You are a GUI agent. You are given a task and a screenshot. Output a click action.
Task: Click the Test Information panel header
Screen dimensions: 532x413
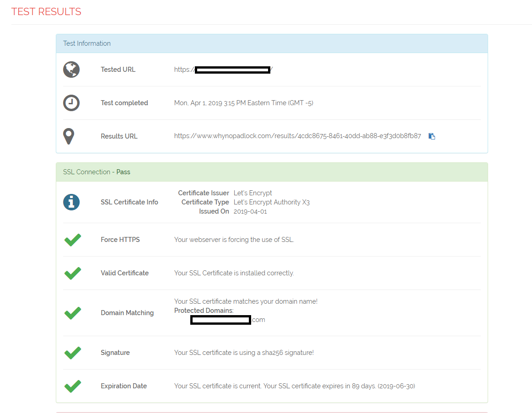tap(87, 43)
